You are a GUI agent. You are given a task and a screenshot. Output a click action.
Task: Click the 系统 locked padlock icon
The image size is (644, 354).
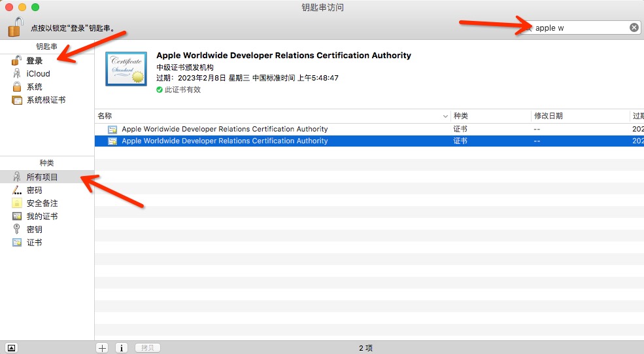coord(17,86)
